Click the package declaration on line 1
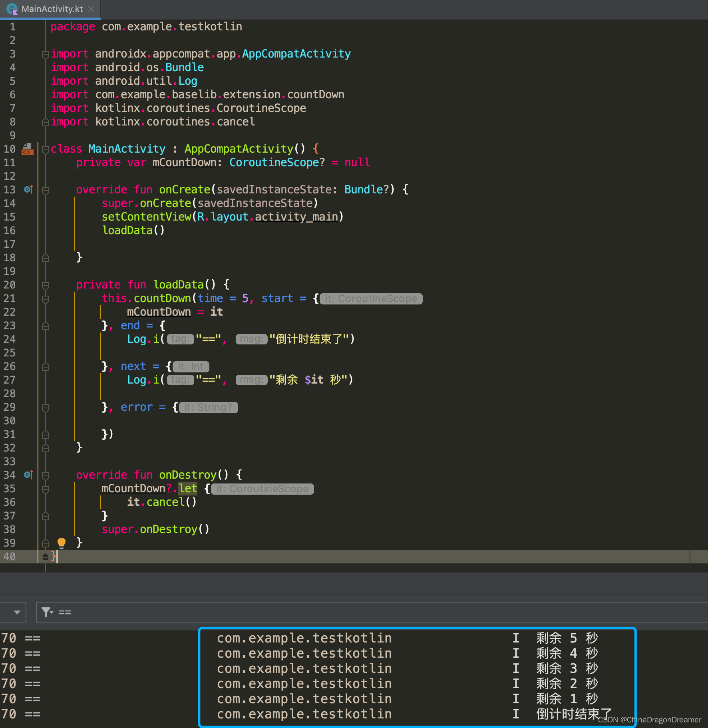 (x=146, y=27)
